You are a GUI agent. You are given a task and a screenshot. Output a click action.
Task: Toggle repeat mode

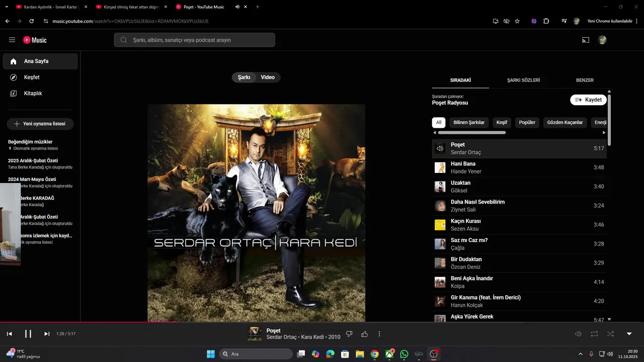tap(594, 334)
